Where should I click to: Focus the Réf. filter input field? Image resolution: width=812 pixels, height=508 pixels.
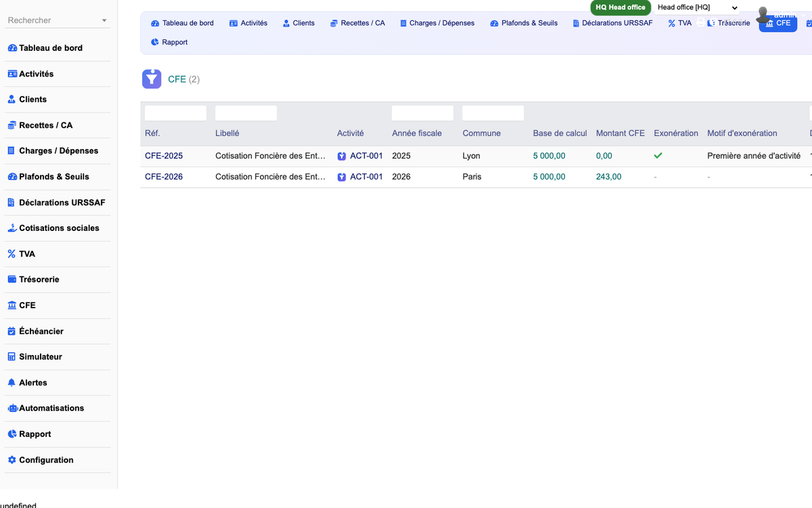coord(175,113)
